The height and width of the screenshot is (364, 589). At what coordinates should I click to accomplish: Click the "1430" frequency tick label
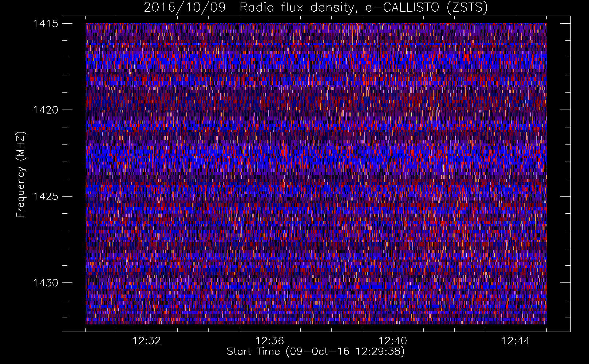coord(46,283)
